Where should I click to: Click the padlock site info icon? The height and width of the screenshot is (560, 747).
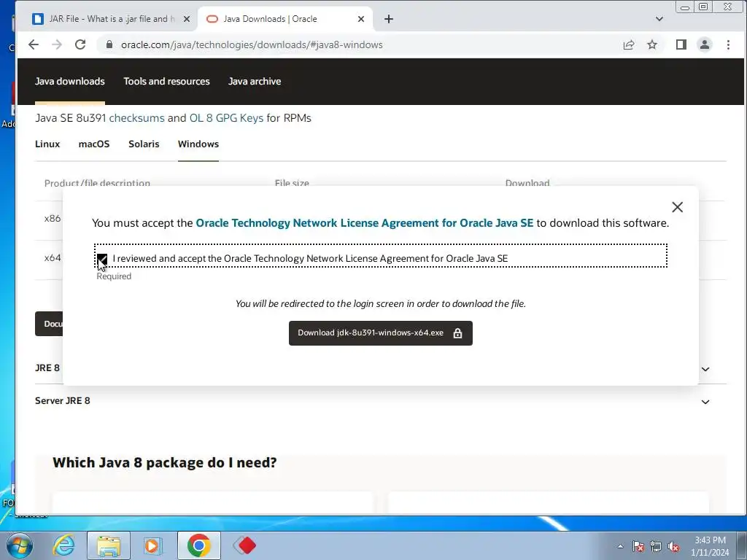[x=109, y=44]
